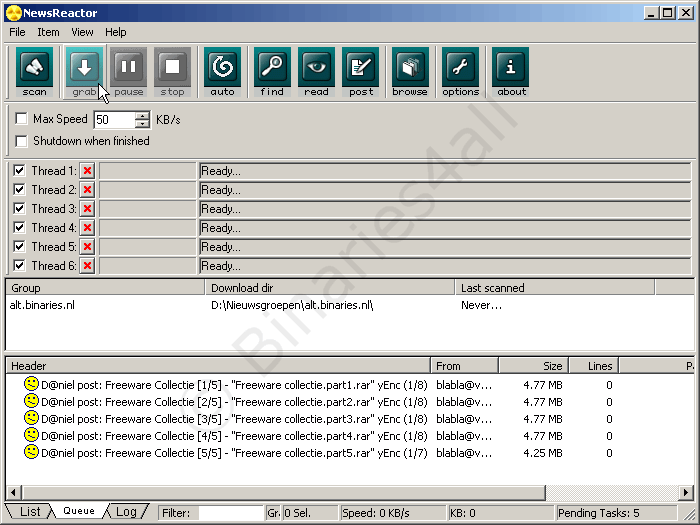The image size is (700, 525).
Task: Click the pause toolbar icon
Action: pos(129,71)
